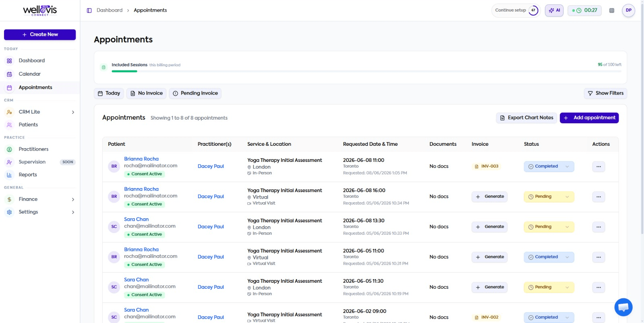Click 'Showing 1 to 8 of 8 appointments' text
Image resolution: width=644 pixels, height=323 pixels.
(189, 118)
